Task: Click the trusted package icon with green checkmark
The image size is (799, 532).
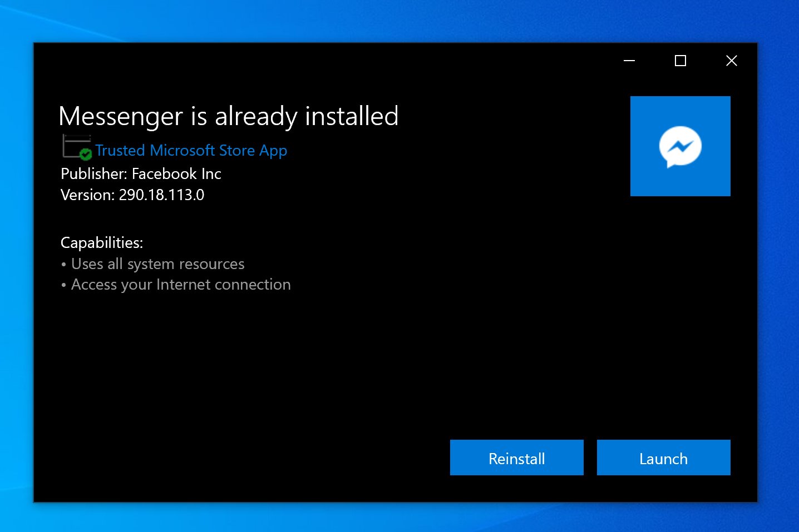Action: (x=77, y=147)
